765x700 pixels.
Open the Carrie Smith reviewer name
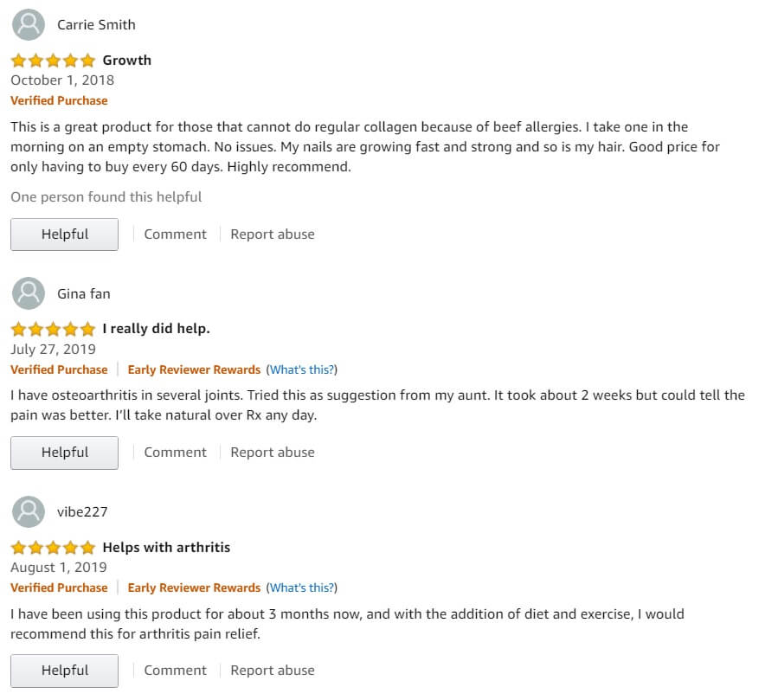click(96, 24)
